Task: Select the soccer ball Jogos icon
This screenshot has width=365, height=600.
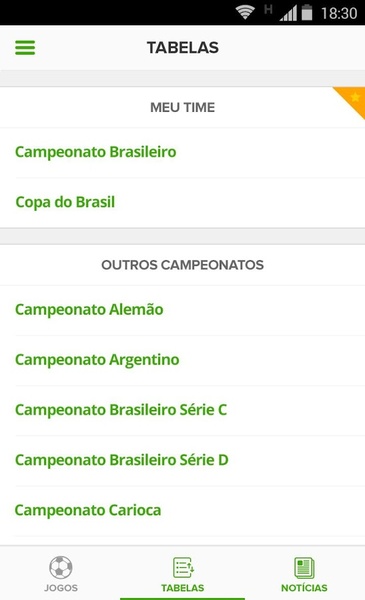Action: 60,567
